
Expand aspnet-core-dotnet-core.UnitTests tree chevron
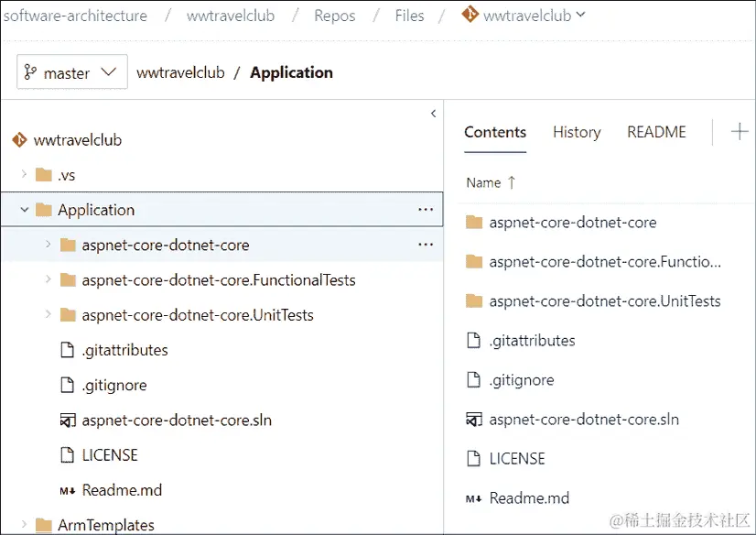(48, 315)
